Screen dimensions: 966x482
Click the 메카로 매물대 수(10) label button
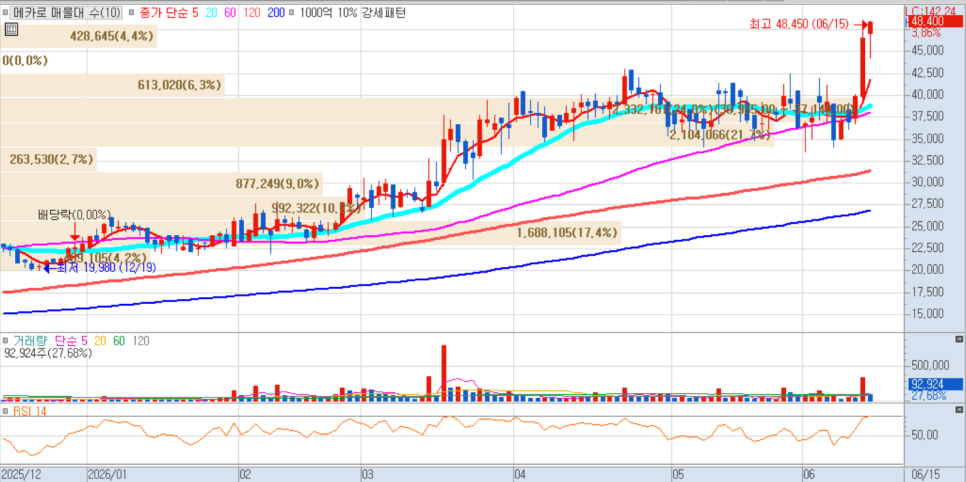[67, 12]
